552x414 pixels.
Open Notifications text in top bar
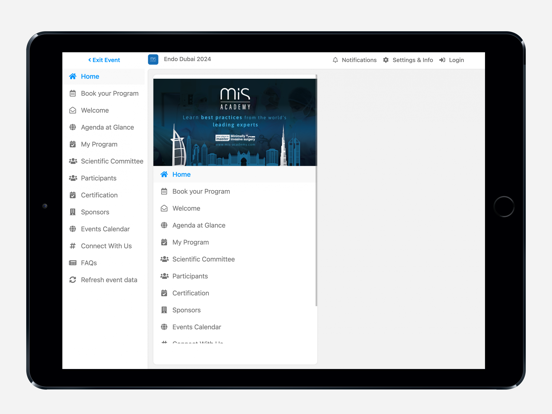point(359,60)
